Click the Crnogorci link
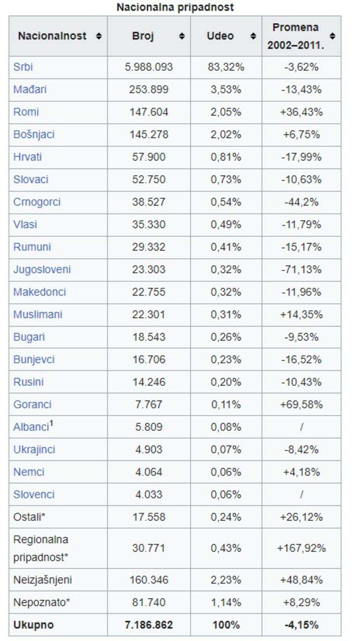Viewport: 364px width, 641px height. pos(37,202)
